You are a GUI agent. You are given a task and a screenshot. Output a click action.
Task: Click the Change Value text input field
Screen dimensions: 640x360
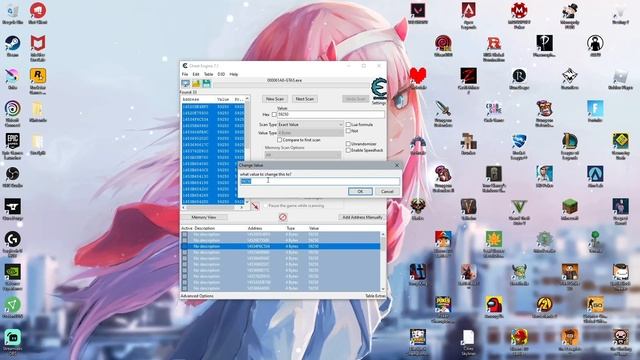click(320, 181)
